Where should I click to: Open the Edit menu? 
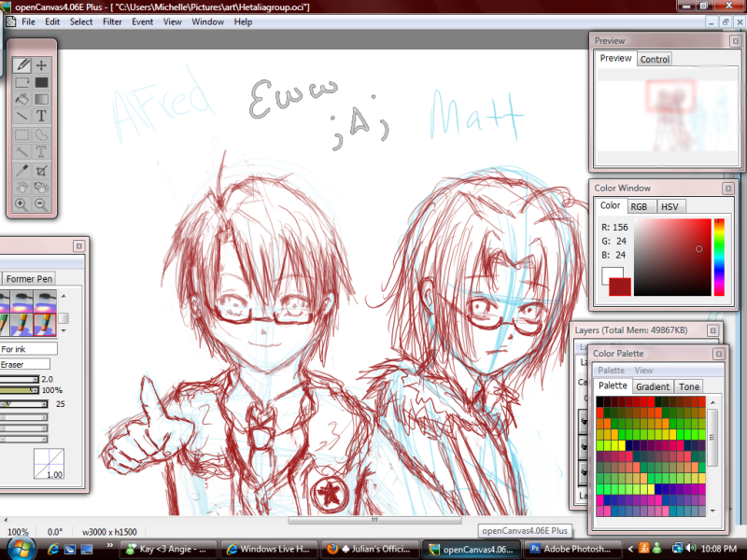tap(52, 21)
